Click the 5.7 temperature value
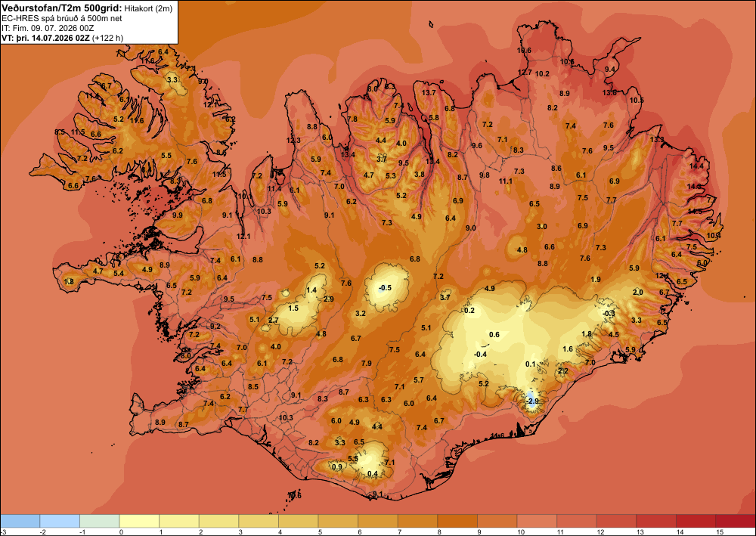Viewport: 756px width, 536px height. click(419, 380)
